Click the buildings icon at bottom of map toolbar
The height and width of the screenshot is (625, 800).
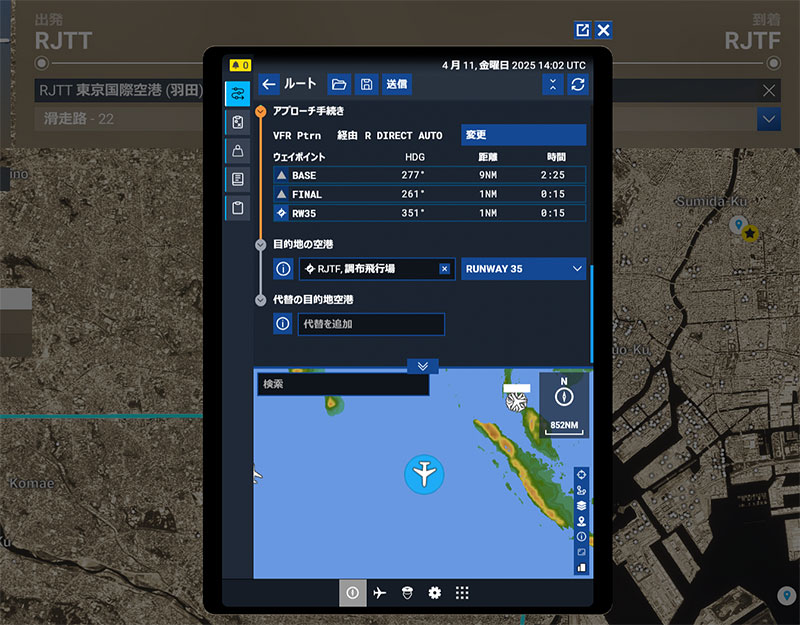(581, 568)
